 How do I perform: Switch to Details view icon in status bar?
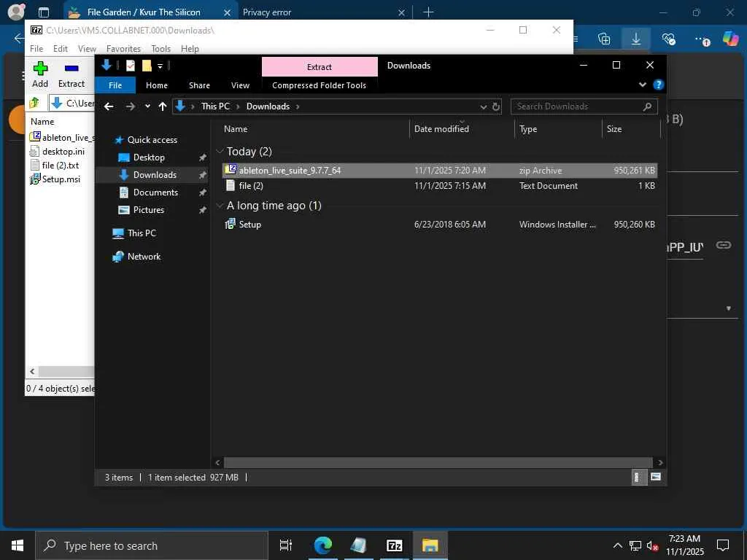click(x=638, y=477)
